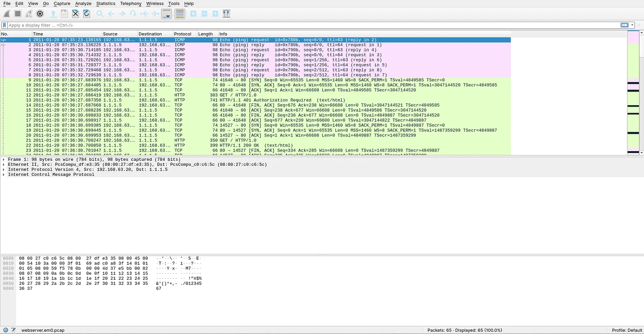Click the capture file properties pencil icon

pyautogui.click(x=13, y=330)
